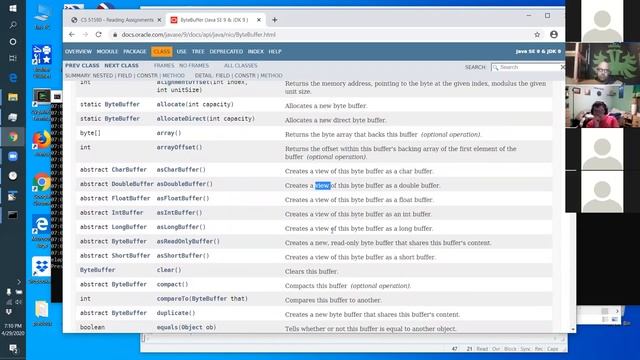This screenshot has width=640, height=360.
Task: Switch to ByteBuffer Java SE 9 tab
Action: point(216,20)
